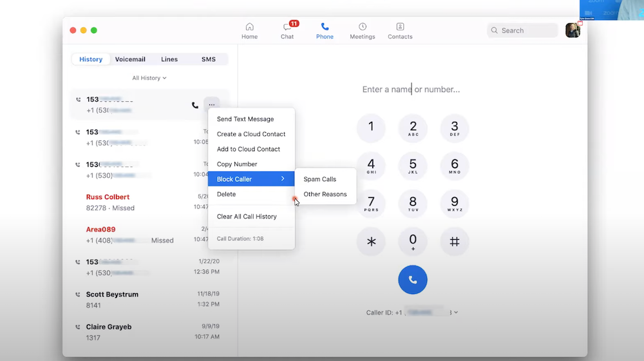Select Spam Calls block reason
Screen dimensions: 644x361
click(x=325, y=179)
